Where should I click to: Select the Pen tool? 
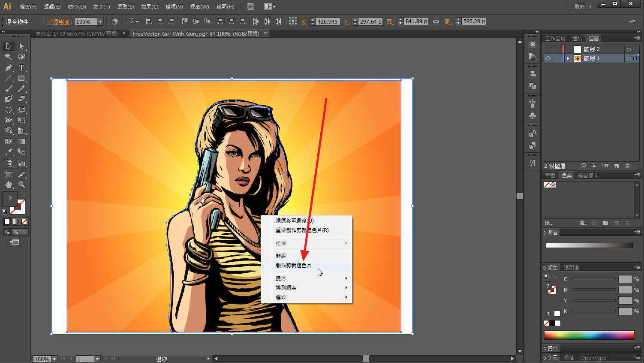point(9,68)
